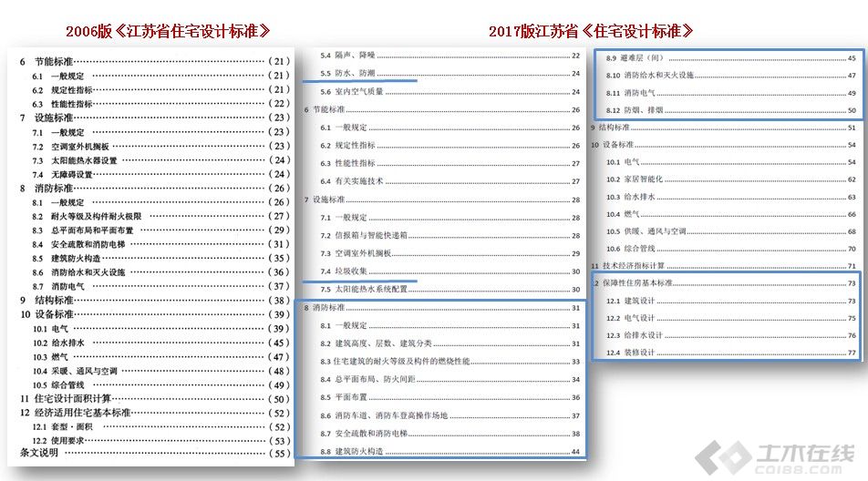The image size is (868, 481).
Task: Select '12.2 使用要求' entry
Action: [58, 441]
